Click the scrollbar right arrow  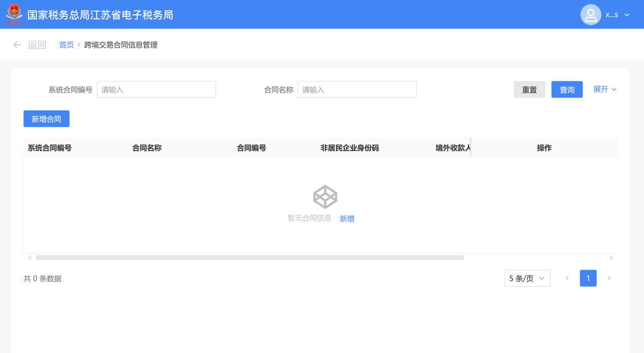(x=612, y=258)
